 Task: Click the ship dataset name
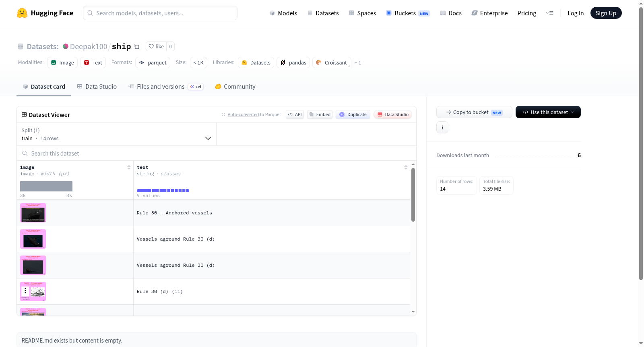tap(121, 46)
